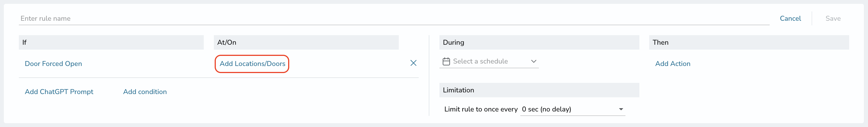Image resolution: width=868 pixels, height=127 pixels.
Task: Select the Then section header
Action: coord(749,42)
